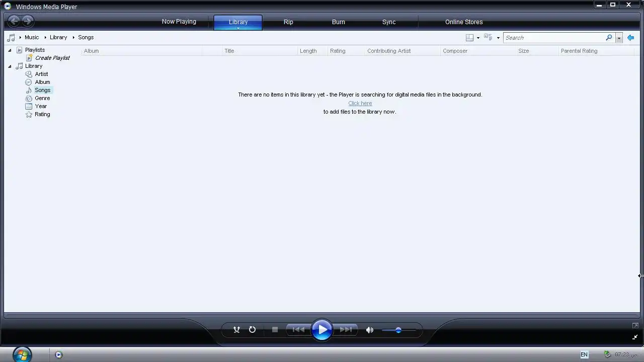
Task: Click Music in the breadcrumb path
Action: click(x=32, y=37)
